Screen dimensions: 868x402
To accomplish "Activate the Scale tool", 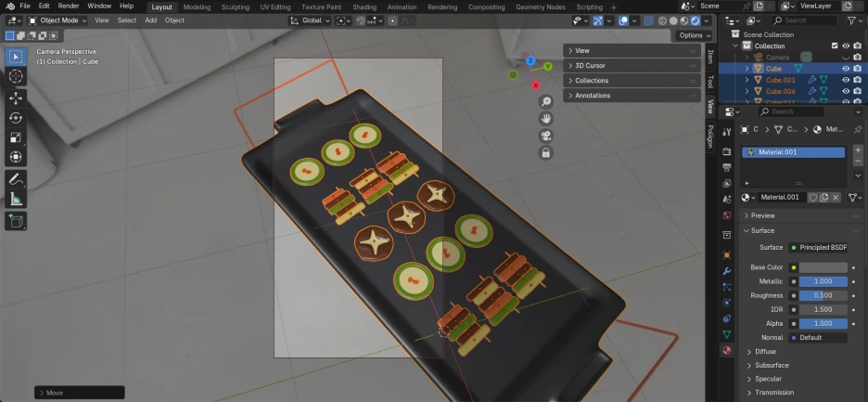I will pyautogui.click(x=16, y=137).
